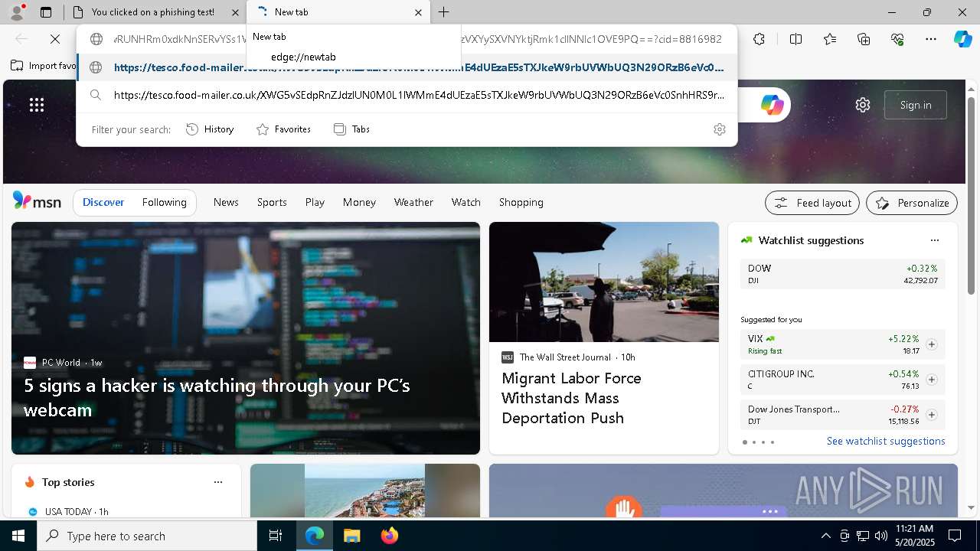Open the Shopping menu item
This screenshot has width=980, height=551.
pyautogui.click(x=521, y=202)
